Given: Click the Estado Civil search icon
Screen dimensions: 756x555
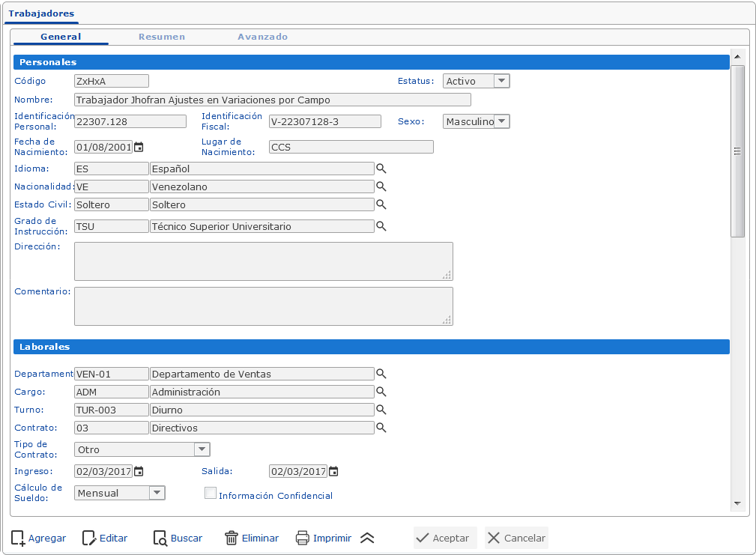Looking at the screenshot, I should click(381, 204).
